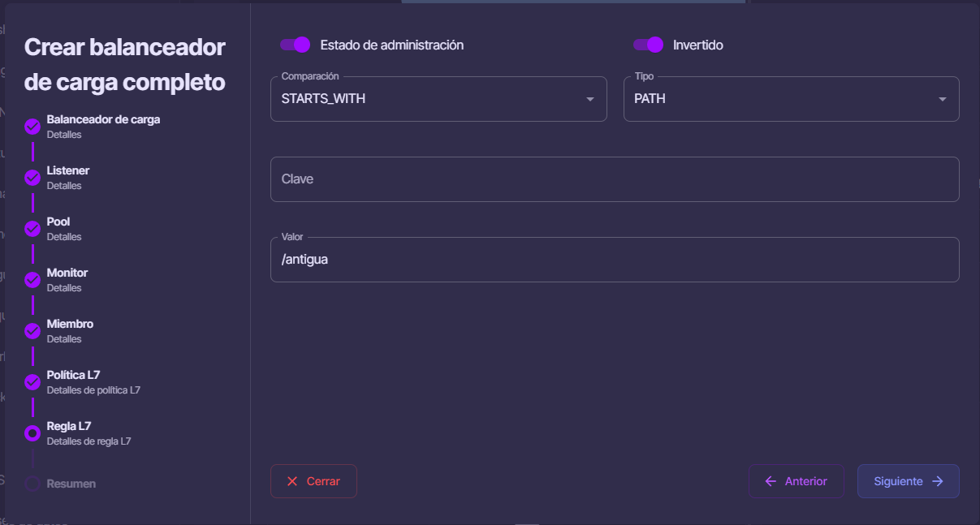Go back with the Anterior button
980x525 pixels.
click(797, 481)
